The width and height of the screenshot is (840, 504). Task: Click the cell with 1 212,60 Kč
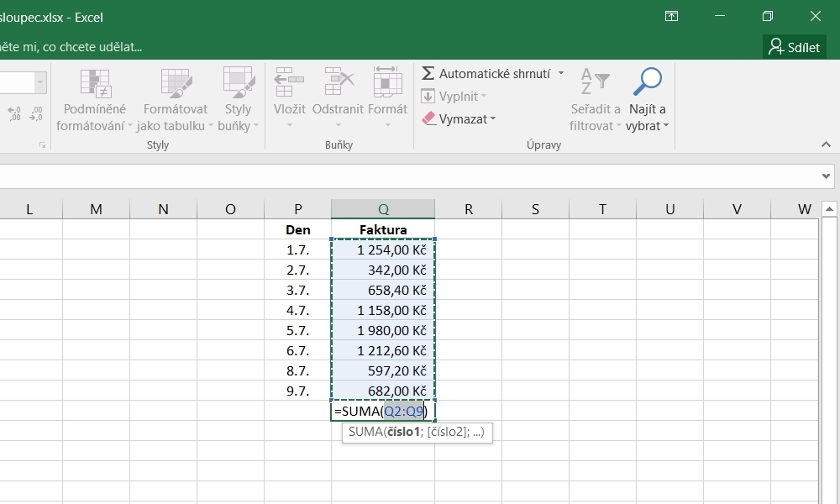tap(383, 350)
